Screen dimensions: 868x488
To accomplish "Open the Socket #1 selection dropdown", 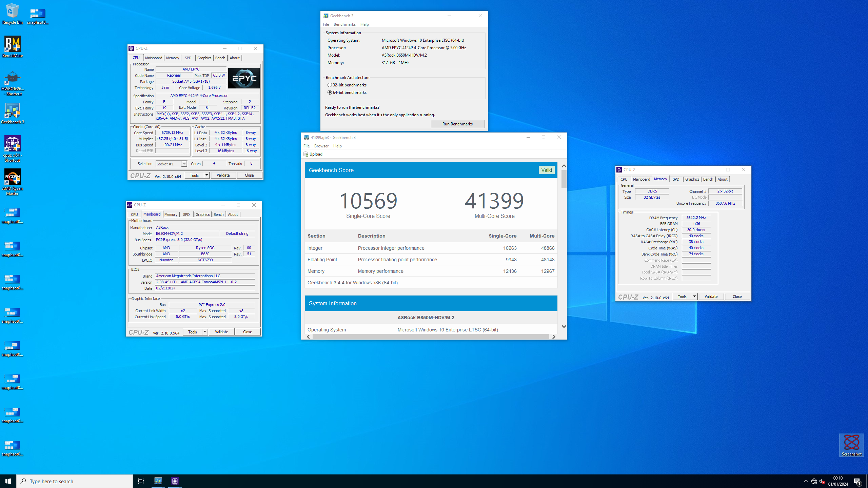I will pyautogui.click(x=171, y=164).
